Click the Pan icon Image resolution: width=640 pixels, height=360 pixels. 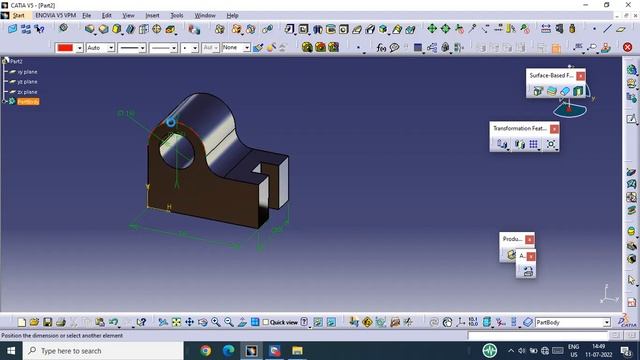tap(189, 322)
